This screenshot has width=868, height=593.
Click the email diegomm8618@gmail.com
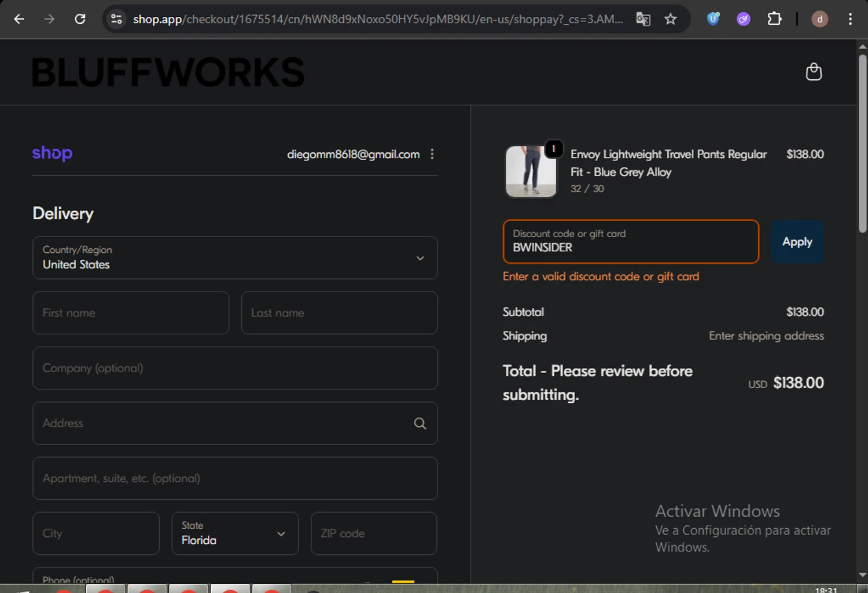click(353, 154)
